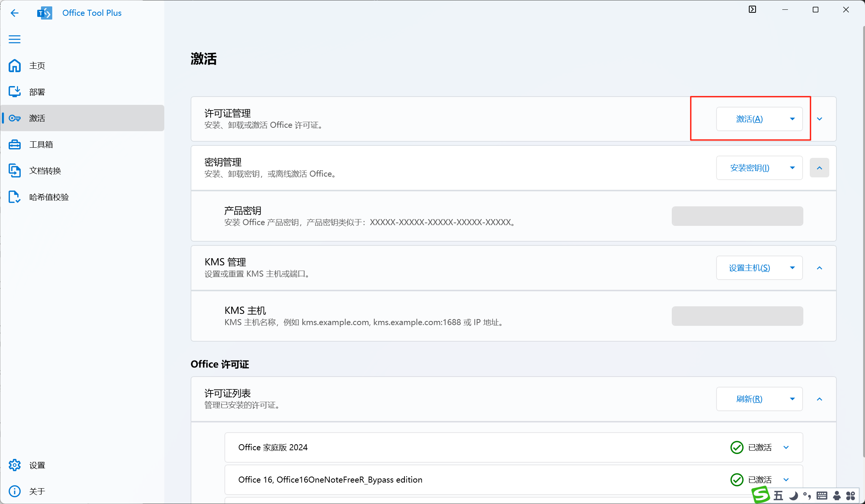The height and width of the screenshot is (504, 865).
Task: Toggle the hamburger navigation menu
Action: tap(14, 39)
